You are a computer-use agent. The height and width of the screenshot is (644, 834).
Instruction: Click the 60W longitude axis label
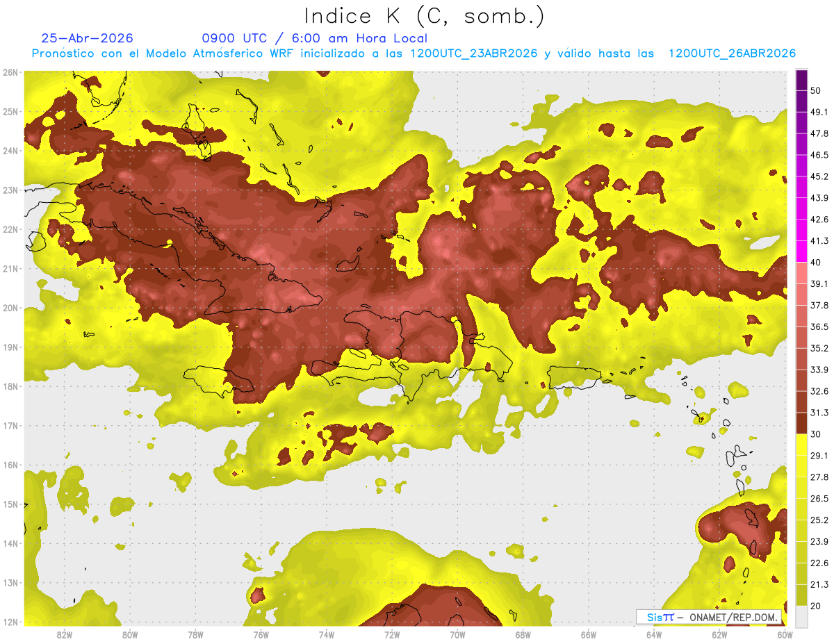[785, 634]
